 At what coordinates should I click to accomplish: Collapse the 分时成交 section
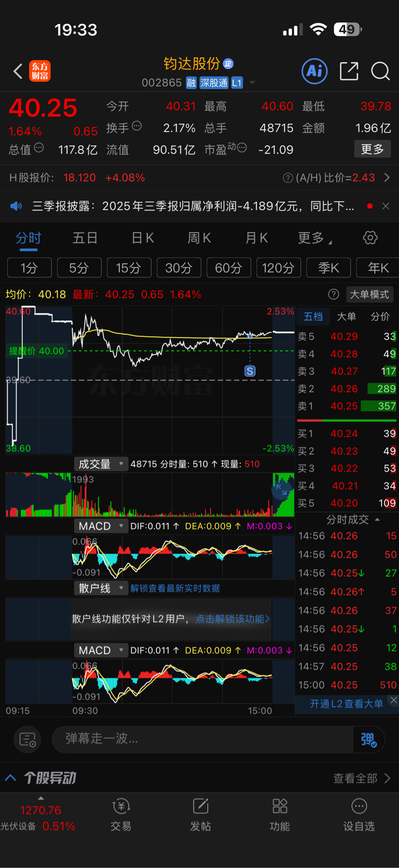point(377,520)
